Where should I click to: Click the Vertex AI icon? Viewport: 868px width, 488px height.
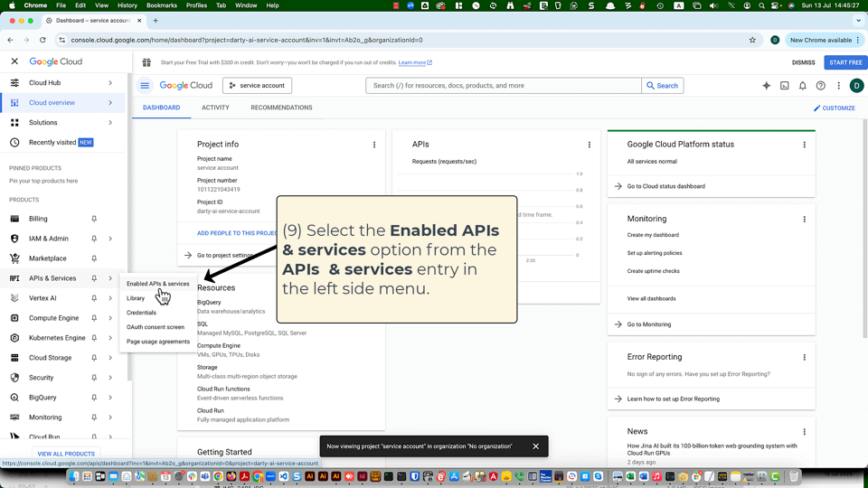15,298
